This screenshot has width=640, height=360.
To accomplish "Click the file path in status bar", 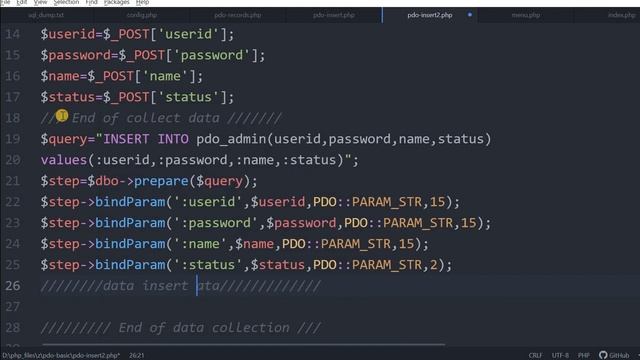I will pos(60,356).
